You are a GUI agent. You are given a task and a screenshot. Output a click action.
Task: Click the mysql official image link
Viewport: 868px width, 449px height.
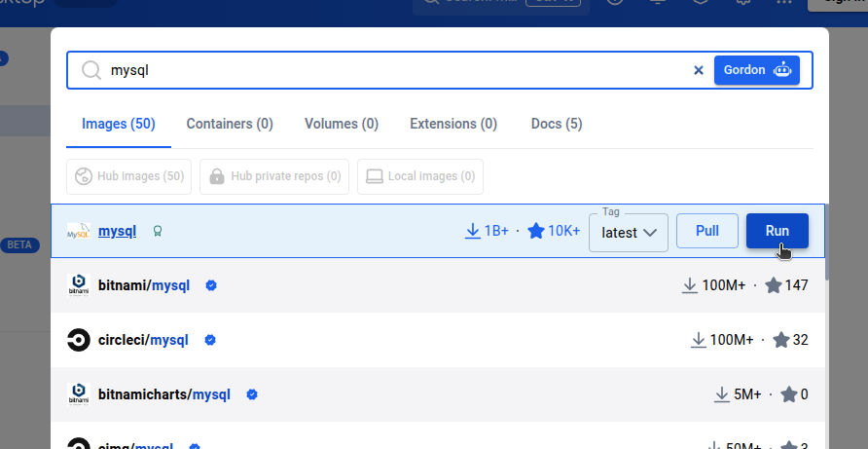(117, 231)
